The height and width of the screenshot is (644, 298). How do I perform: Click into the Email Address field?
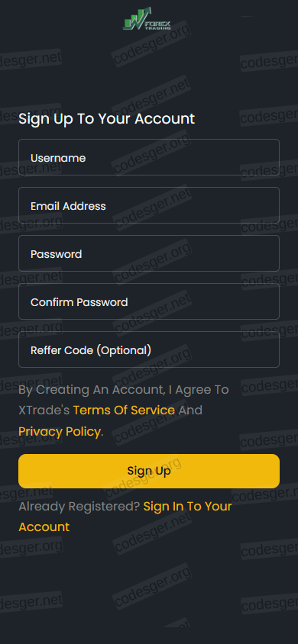coord(149,206)
